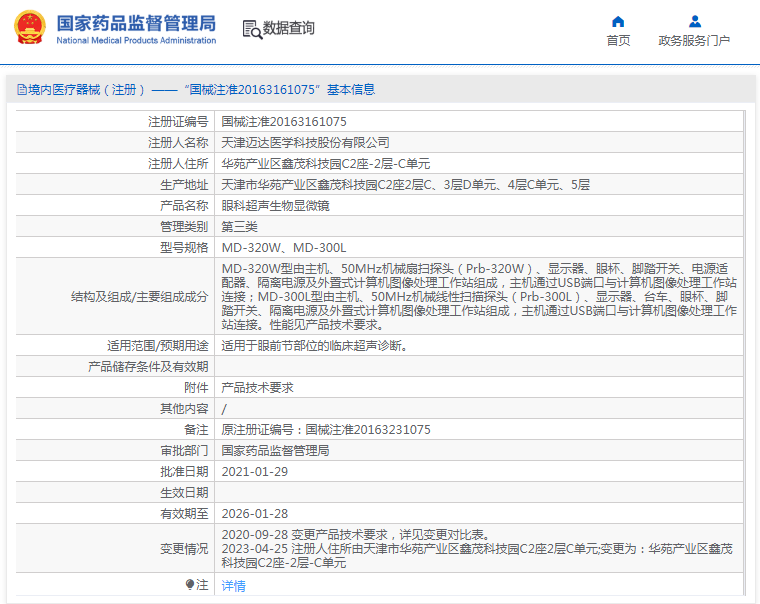
Task: Click the 生效日期 row label
Action: (x=184, y=493)
